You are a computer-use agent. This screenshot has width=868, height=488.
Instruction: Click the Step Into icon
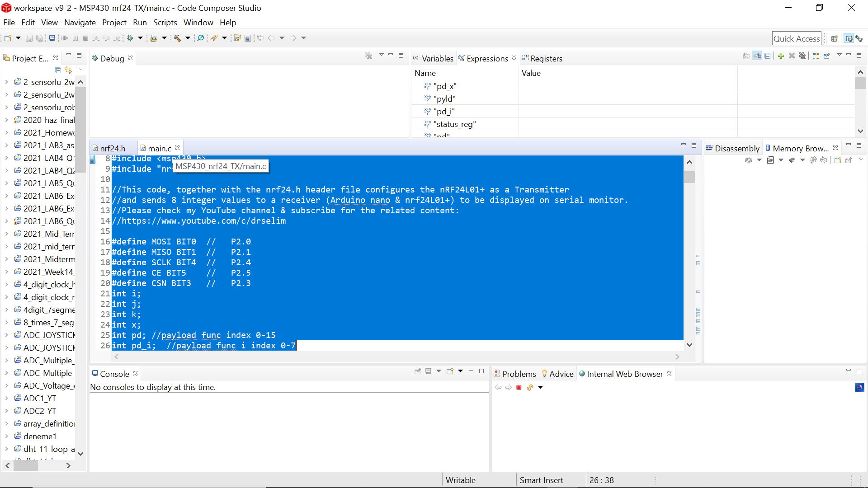tap(96, 38)
